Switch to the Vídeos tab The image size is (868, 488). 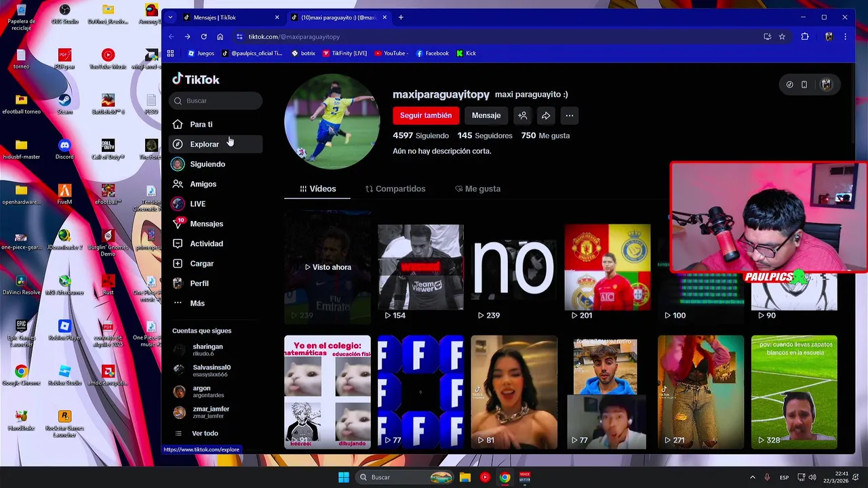click(x=317, y=188)
